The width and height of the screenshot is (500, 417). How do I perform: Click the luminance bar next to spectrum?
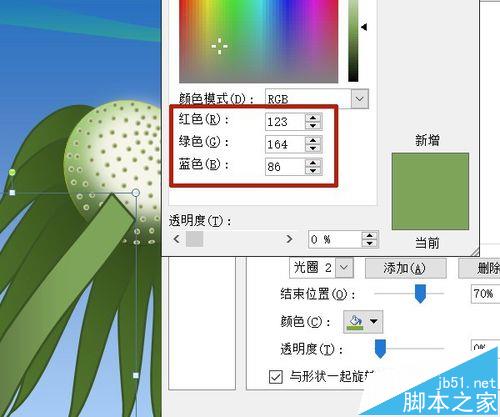click(x=353, y=41)
